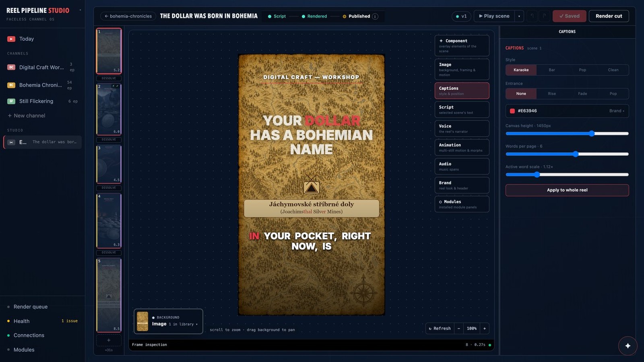Open the Script panel card
This screenshot has width=644, height=362.
point(462,109)
